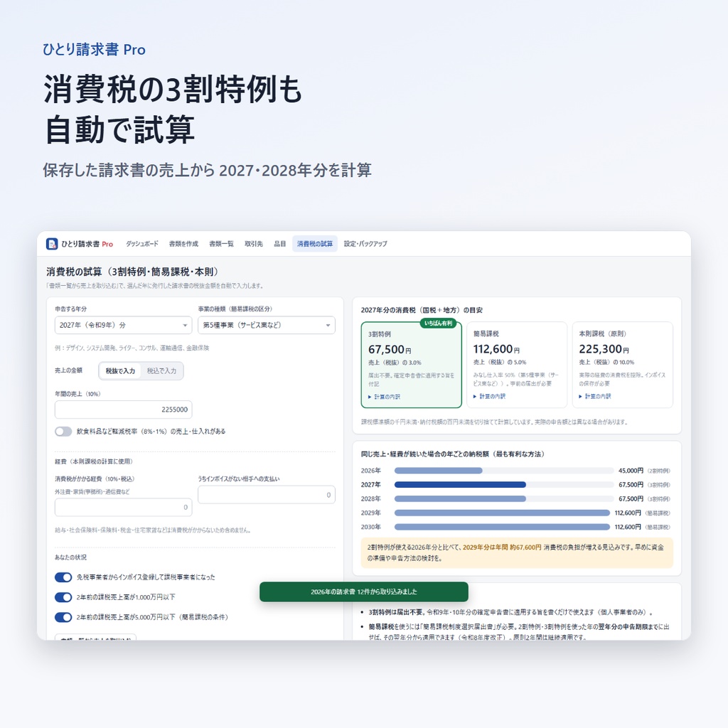Toggle 軽減税率の売上・仕入れがある switch

pyautogui.click(x=63, y=432)
